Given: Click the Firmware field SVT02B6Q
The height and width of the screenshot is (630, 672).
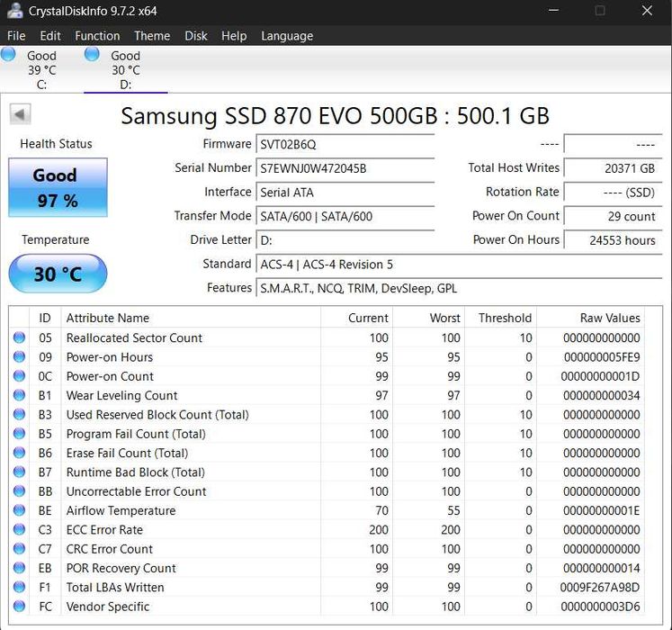Looking at the screenshot, I should click(345, 144).
